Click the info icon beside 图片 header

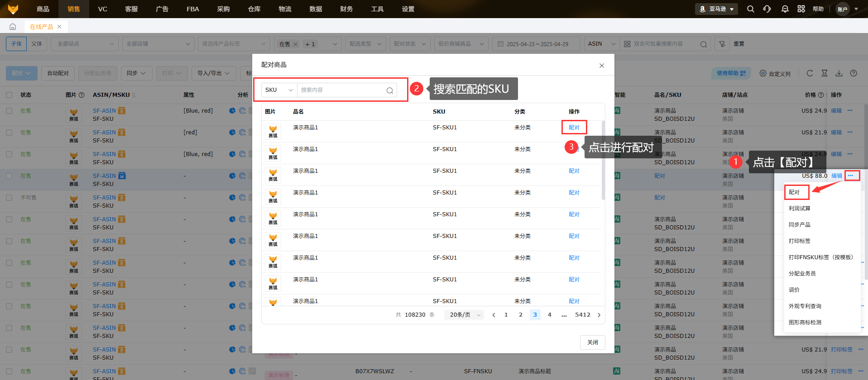click(x=82, y=95)
